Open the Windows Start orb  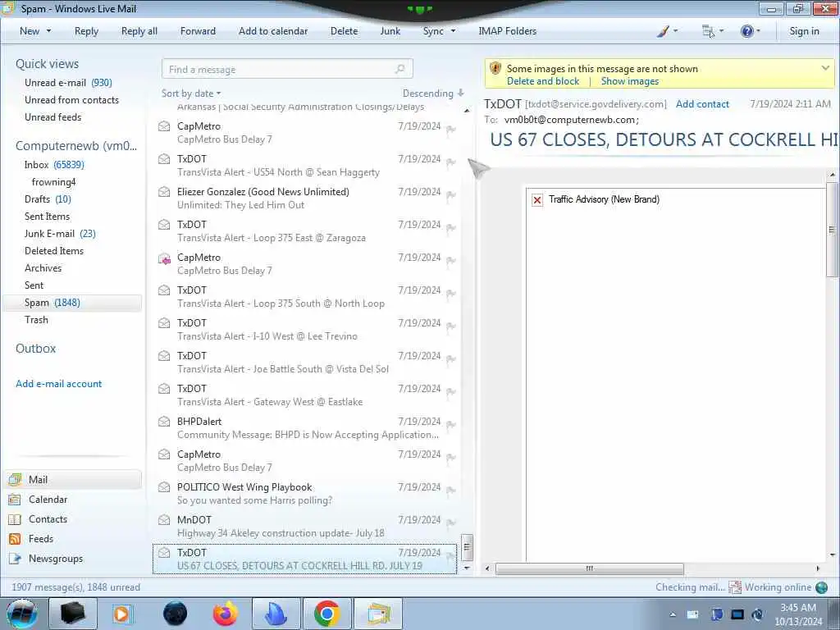[21, 614]
